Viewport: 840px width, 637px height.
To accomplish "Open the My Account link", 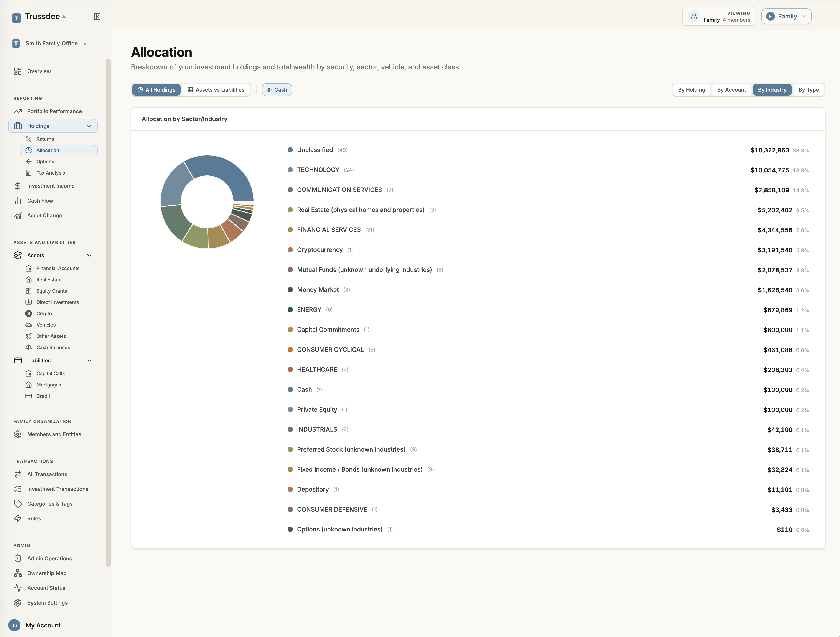I will (x=43, y=626).
